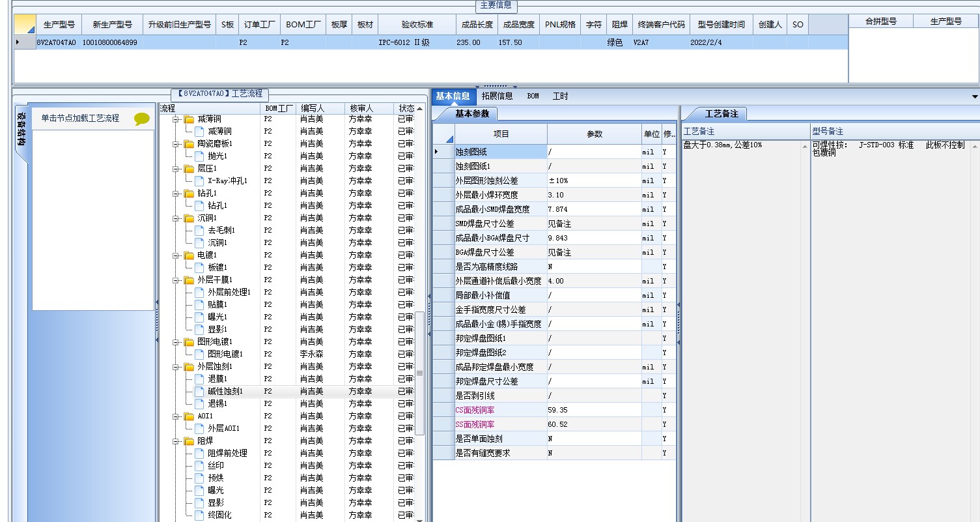Collapse the 减薄铜 folder node
This screenshot has height=522, width=980.
click(176, 119)
